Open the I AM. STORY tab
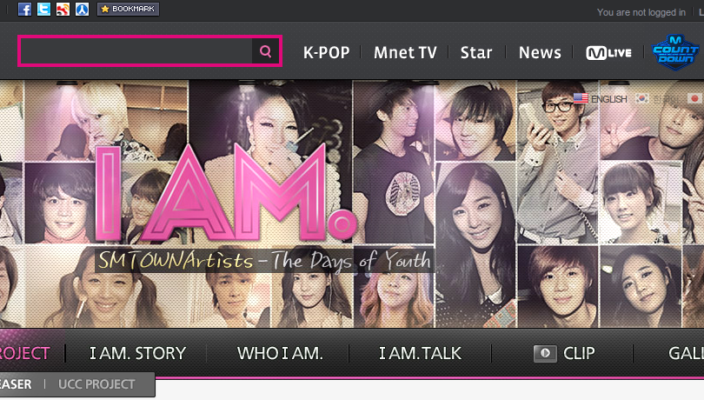This screenshot has width=704, height=400. (x=138, y=353)
